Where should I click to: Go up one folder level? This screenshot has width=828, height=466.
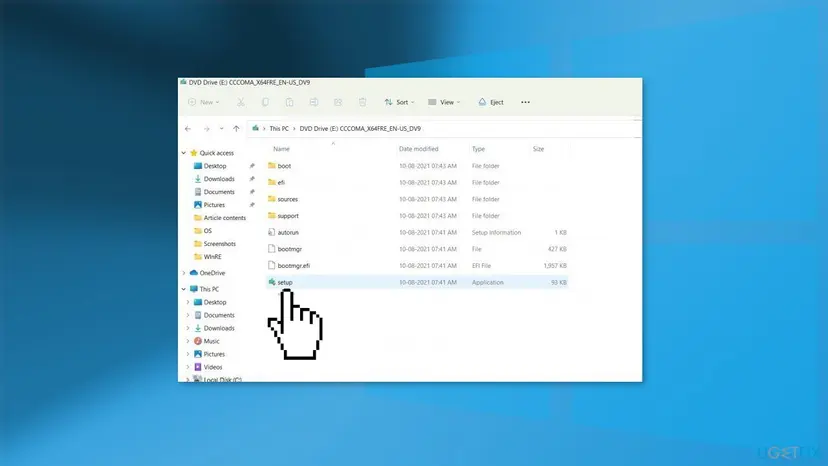coord(236,128)
